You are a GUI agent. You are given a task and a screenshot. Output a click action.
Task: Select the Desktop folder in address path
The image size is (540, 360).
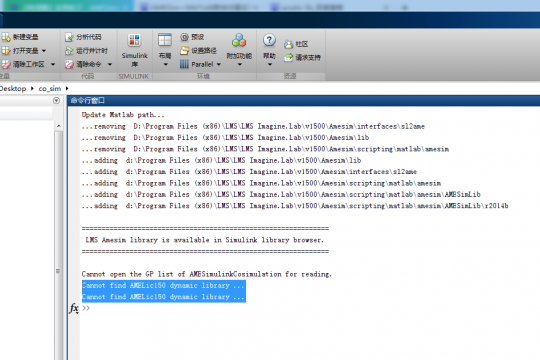(x=13, y=89)
